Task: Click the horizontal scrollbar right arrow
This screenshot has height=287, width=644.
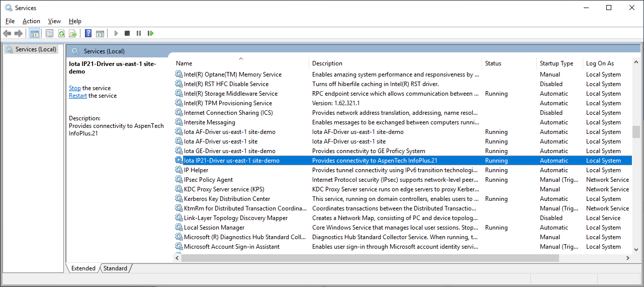Action: click(x=627, y=258)
